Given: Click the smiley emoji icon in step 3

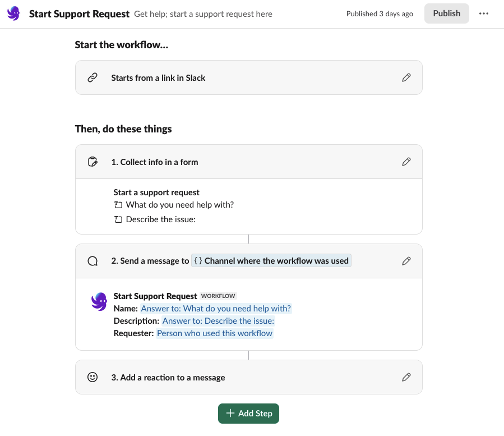Looking at the screenshot, I should pos(93,378).
